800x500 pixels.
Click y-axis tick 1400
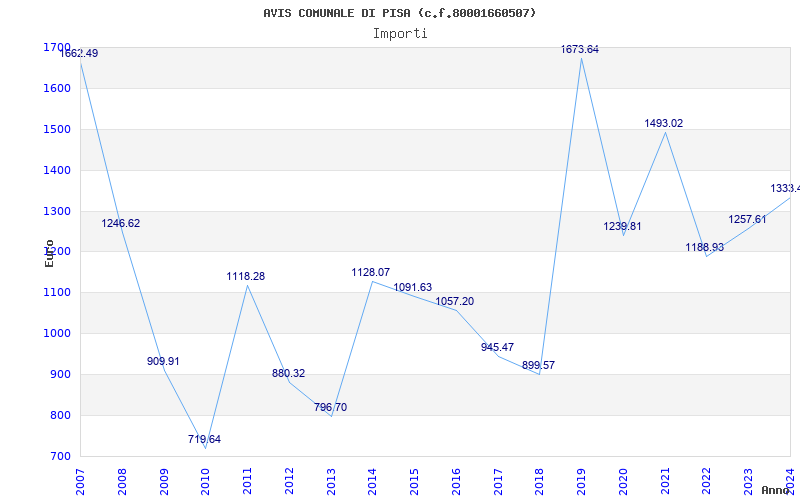57,170
